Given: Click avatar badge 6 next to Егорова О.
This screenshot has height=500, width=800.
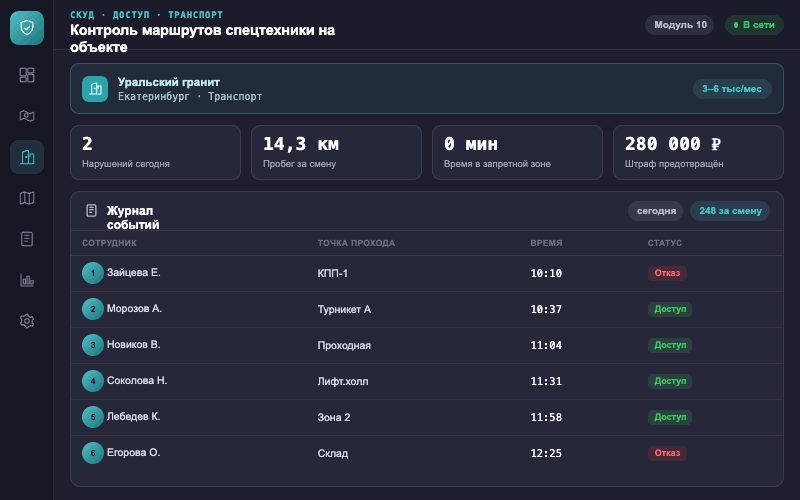Looking at the screenshot, I should 93,453.
